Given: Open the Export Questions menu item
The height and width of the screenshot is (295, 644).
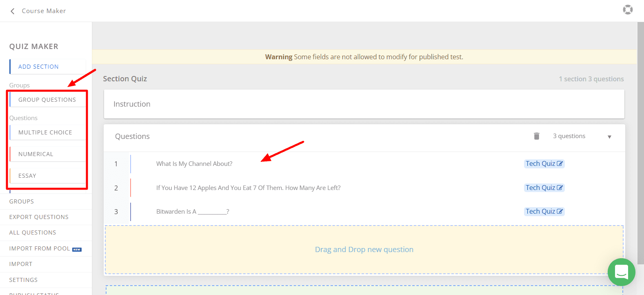Looking at the screenshot, I should click(x=39, y=217).
